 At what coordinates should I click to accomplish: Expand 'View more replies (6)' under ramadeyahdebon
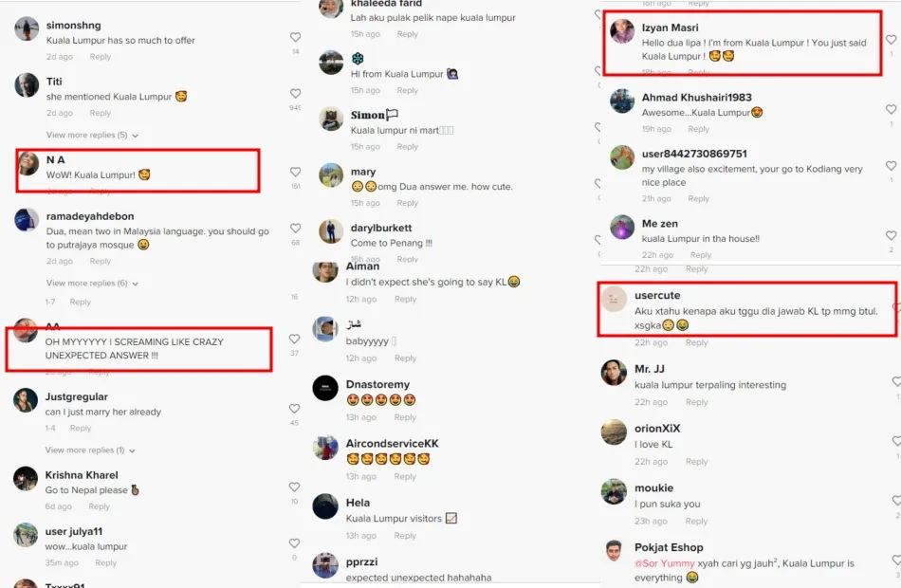(92, 284)
